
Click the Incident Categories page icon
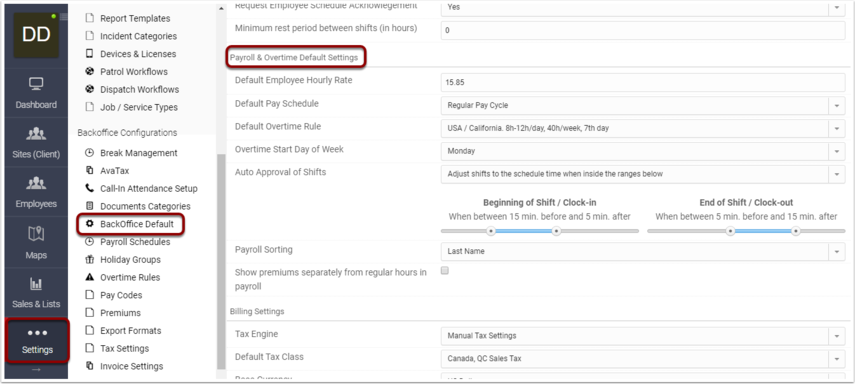[89, 36]
